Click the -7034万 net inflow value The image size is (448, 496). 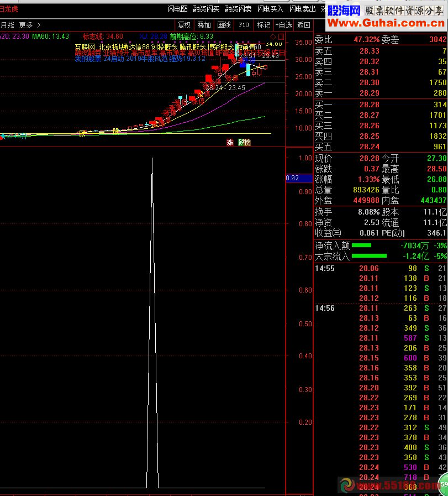point(414,246)
